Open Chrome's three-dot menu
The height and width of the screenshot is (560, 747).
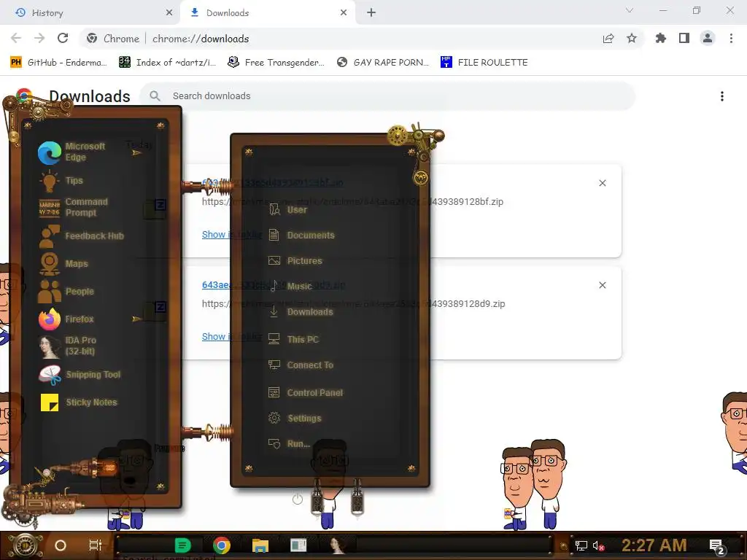(731, 38)
